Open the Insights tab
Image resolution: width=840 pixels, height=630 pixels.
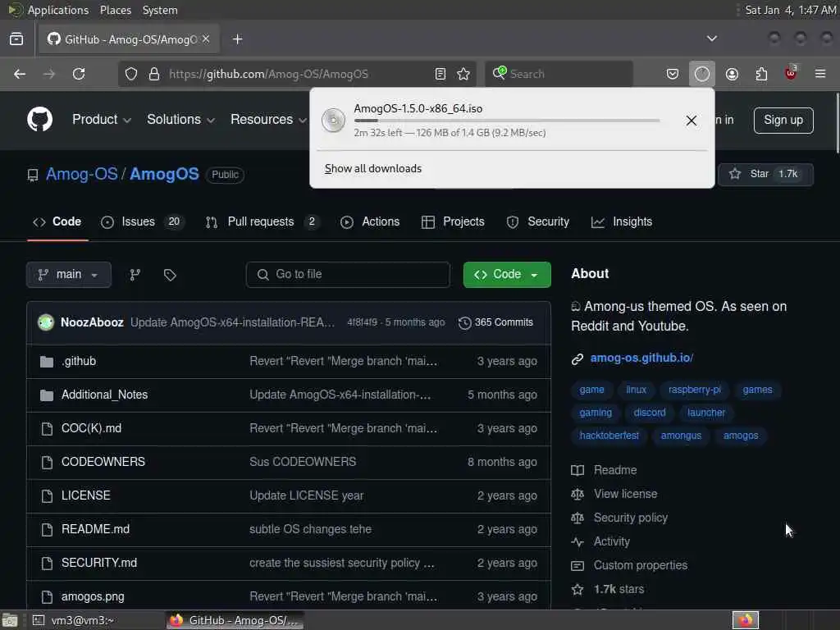[x=622, y=221]
